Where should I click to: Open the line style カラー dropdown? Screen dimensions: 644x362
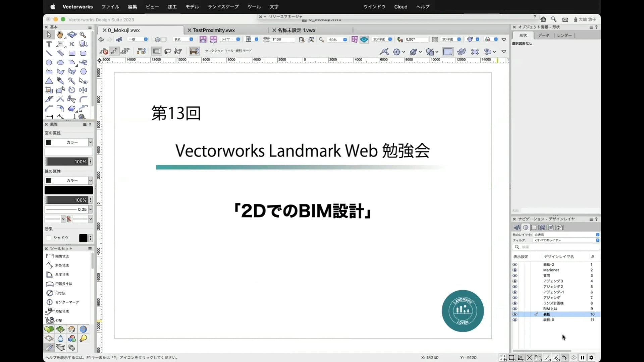coord(69,181)
